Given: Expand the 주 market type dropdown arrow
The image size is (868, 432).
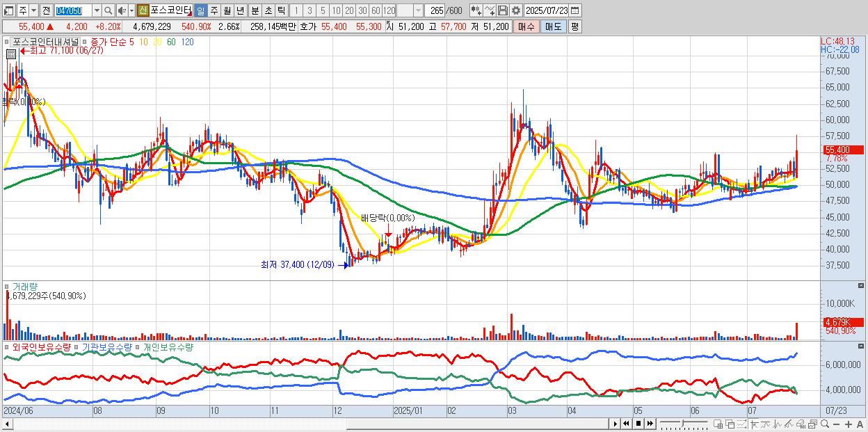Looking at the screenshot, I should point(33,10).
